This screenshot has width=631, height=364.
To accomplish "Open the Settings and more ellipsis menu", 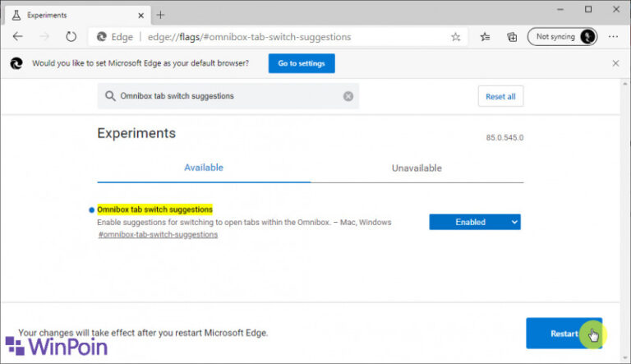I will (x=613, y=37).
